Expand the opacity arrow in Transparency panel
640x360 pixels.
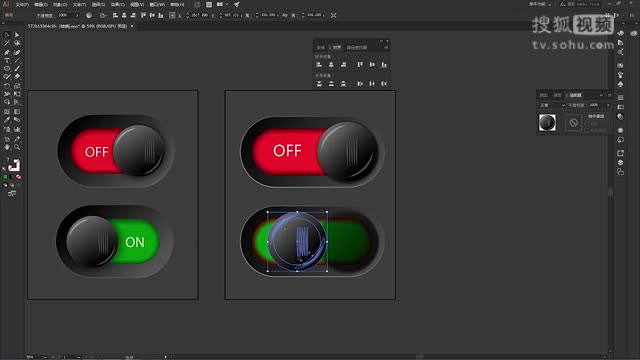(x=608, y=105)
